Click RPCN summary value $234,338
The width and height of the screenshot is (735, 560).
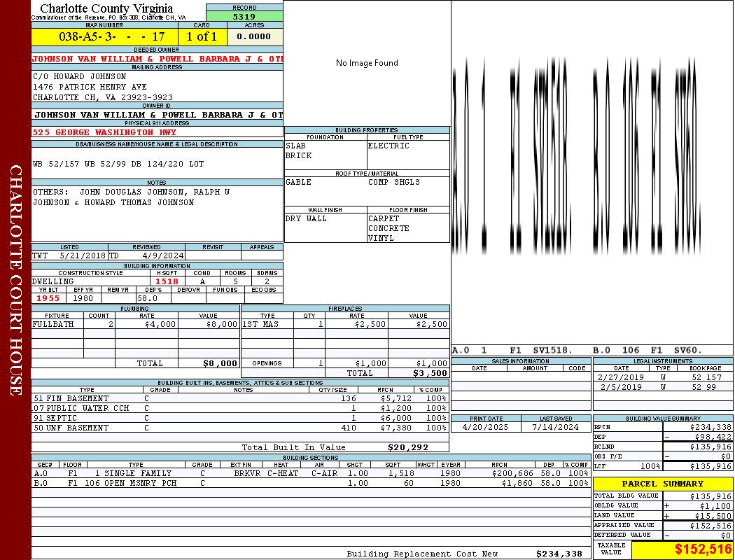click(x=710, y=428)
